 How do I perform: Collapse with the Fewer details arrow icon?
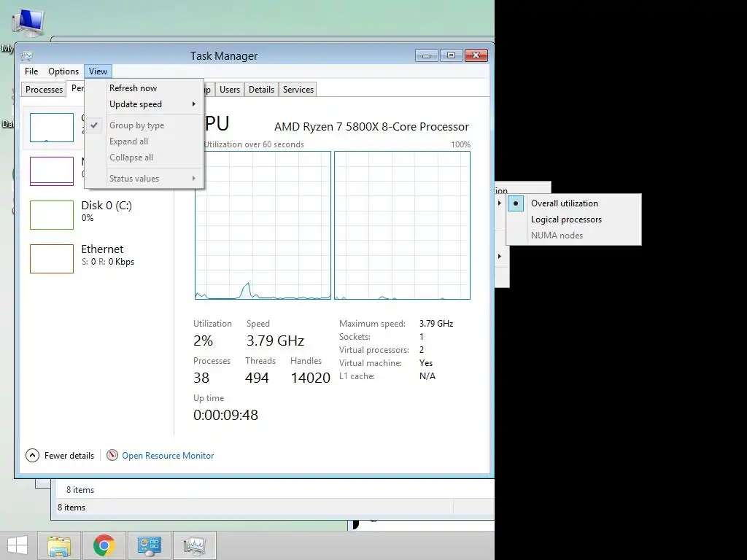tap(32, 456)
